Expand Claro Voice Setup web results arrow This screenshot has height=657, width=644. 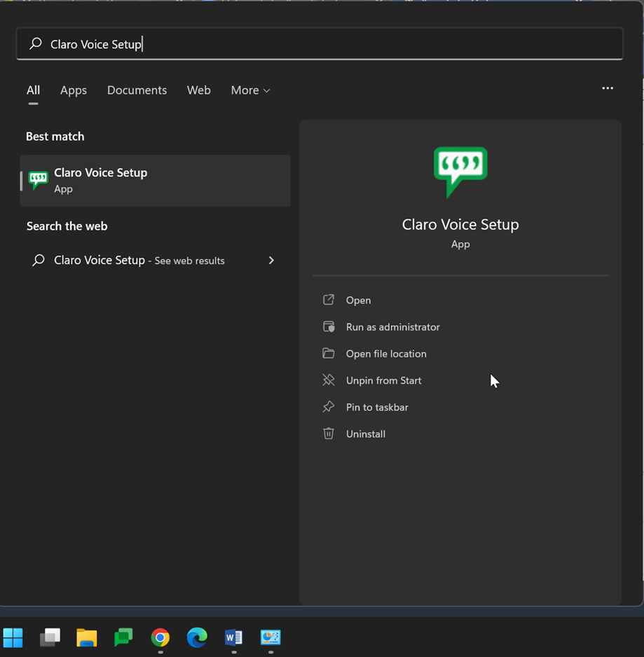pyautogui.click(x=271, y=261)
